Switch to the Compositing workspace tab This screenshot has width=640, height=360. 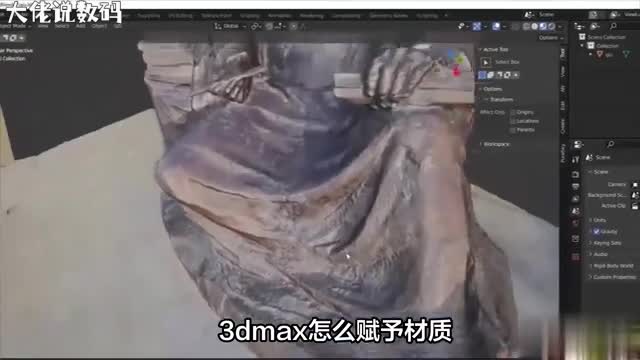pyautogui.click(x=346, y=16)
